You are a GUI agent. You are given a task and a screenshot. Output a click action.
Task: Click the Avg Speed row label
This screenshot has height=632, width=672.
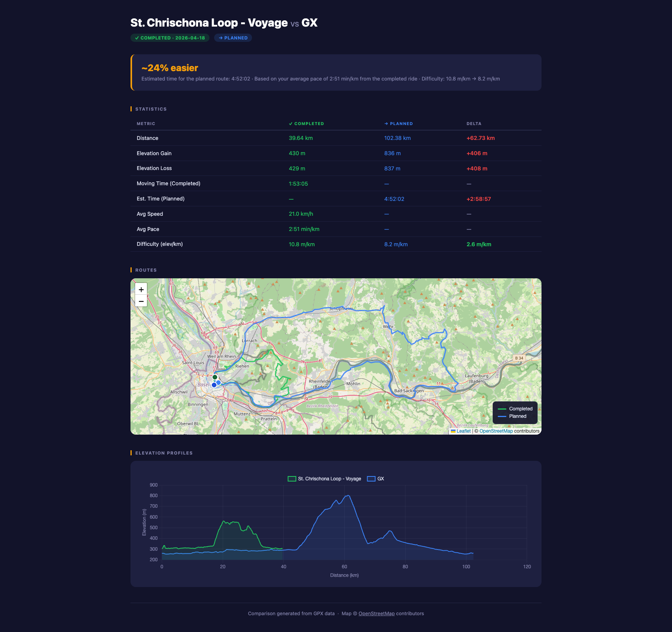pyautogui.click(x=150, y=214)
